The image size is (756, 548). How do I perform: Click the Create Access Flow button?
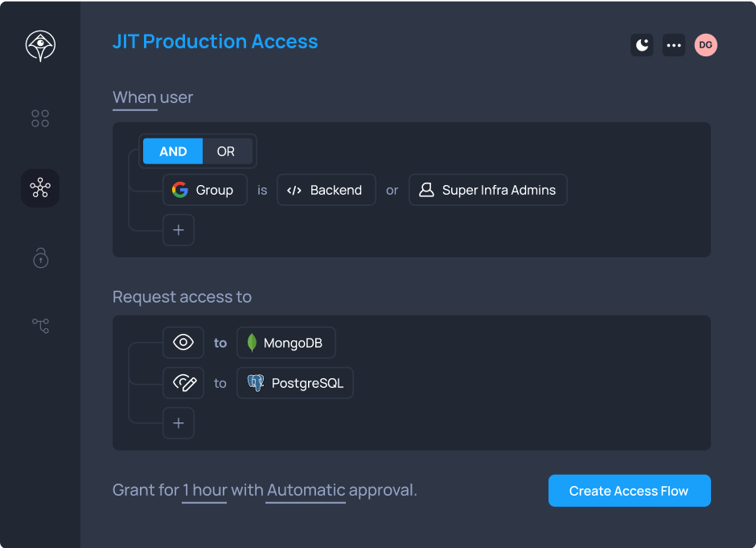(x=629, y=491)
